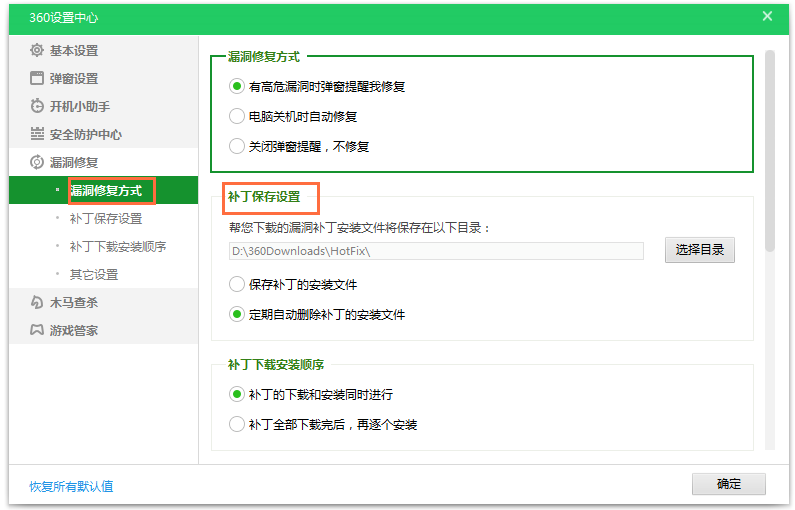
Task: Open 安全防护中心 settings
Action: point(103,134)
